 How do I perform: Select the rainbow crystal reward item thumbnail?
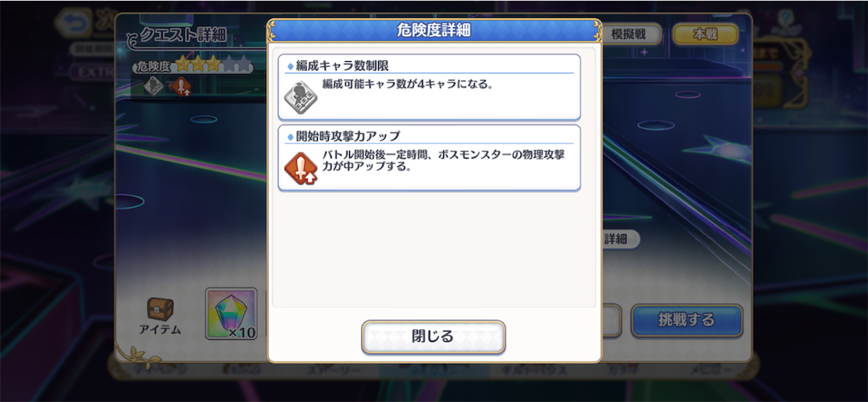click(231, 314)
